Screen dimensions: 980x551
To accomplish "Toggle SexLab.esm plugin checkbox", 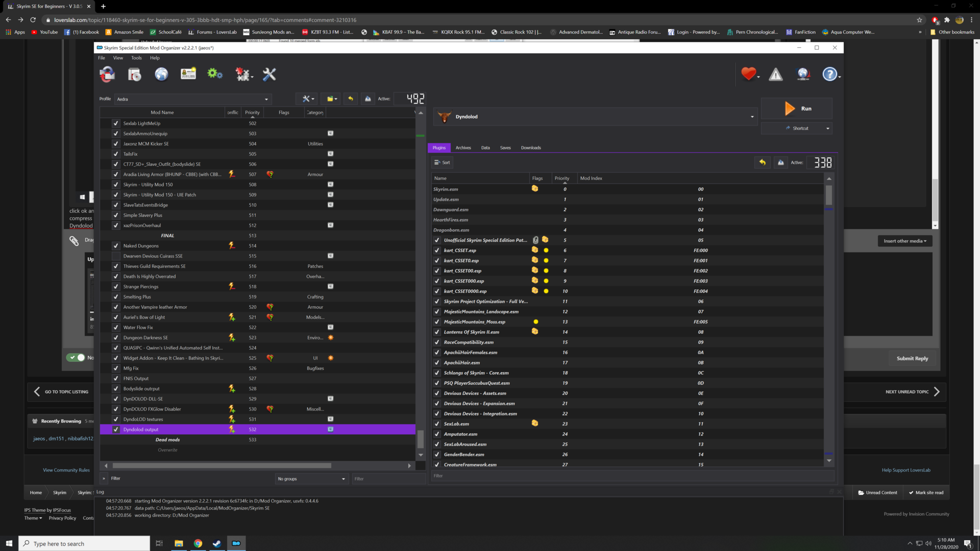I will point(437,424).
